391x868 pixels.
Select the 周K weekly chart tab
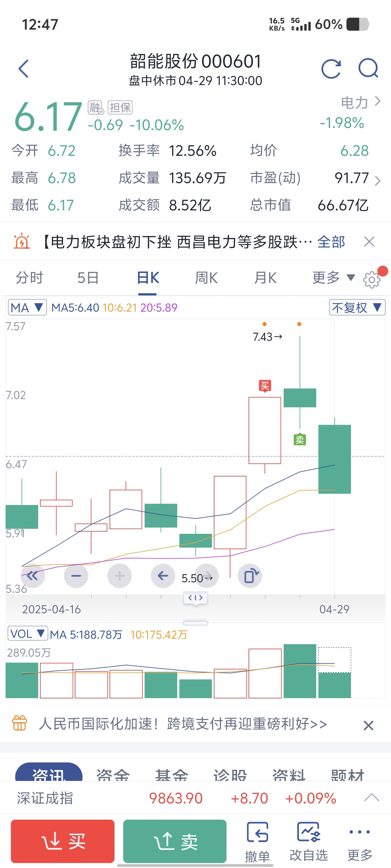pyautogui.click(x=206, y=278)
